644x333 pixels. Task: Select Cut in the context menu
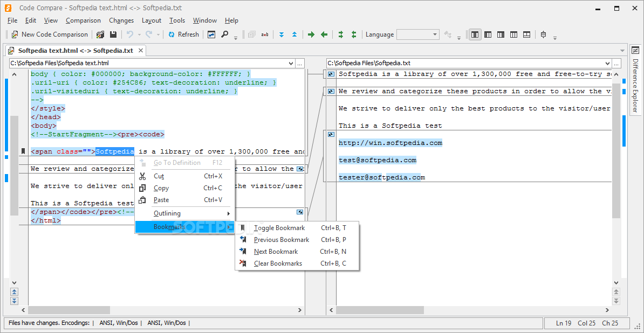click(x=185, y=176)
